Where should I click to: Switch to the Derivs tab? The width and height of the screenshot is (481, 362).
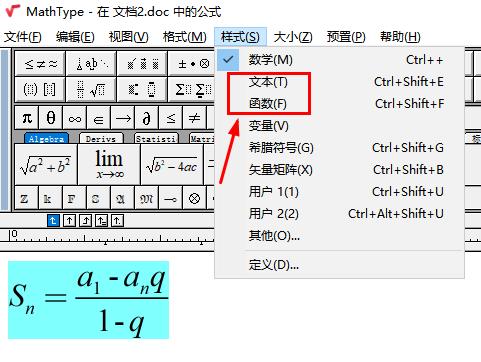pyautogui.click(x=101, y=138)
